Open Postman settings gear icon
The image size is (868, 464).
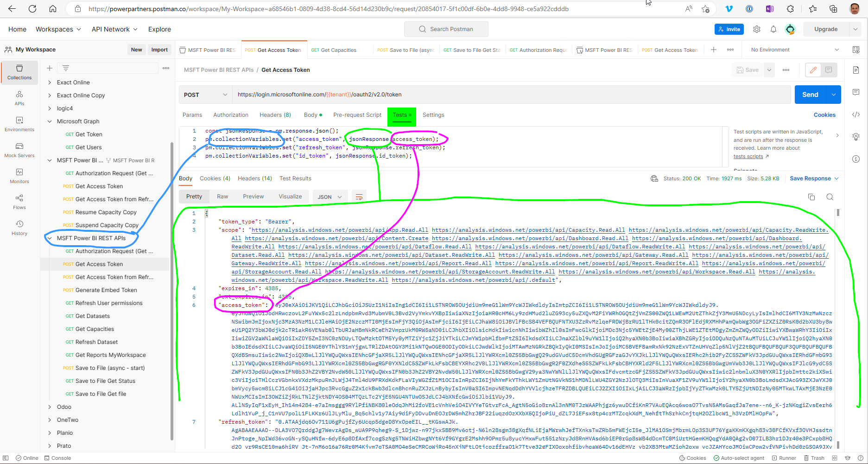pos(757,29)
